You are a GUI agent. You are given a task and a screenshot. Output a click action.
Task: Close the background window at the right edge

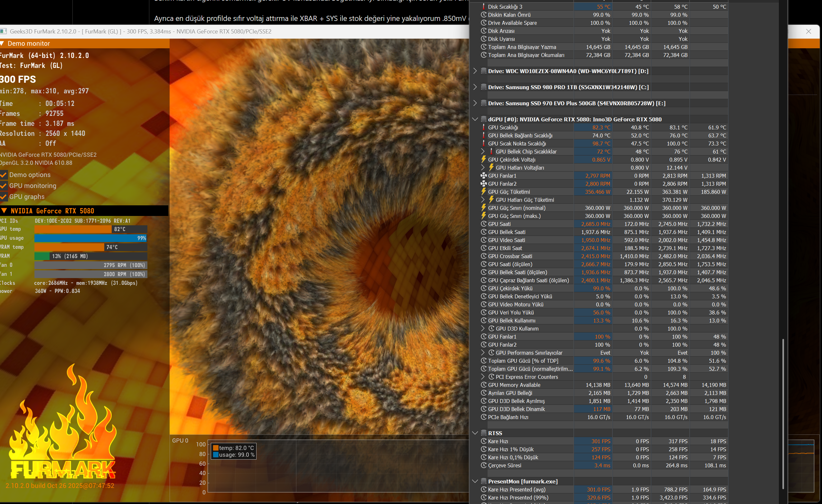[x=809, y=31]
